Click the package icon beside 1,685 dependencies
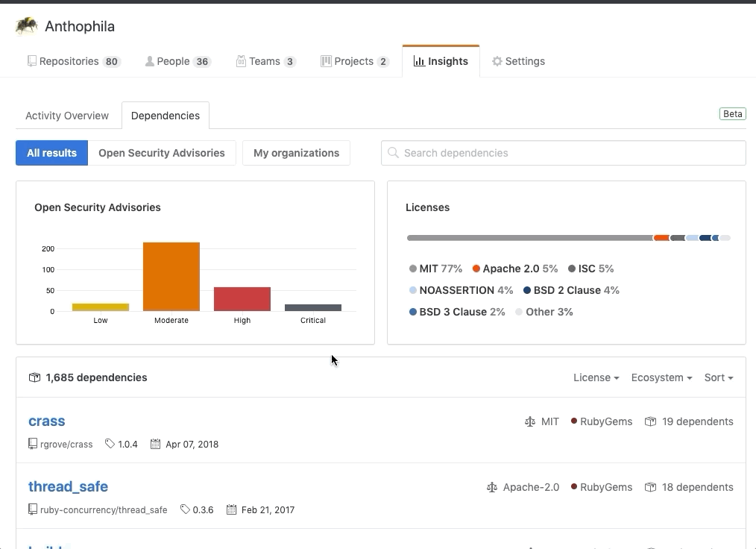Viewport: 756px width, 549px height. pos(34,377)
